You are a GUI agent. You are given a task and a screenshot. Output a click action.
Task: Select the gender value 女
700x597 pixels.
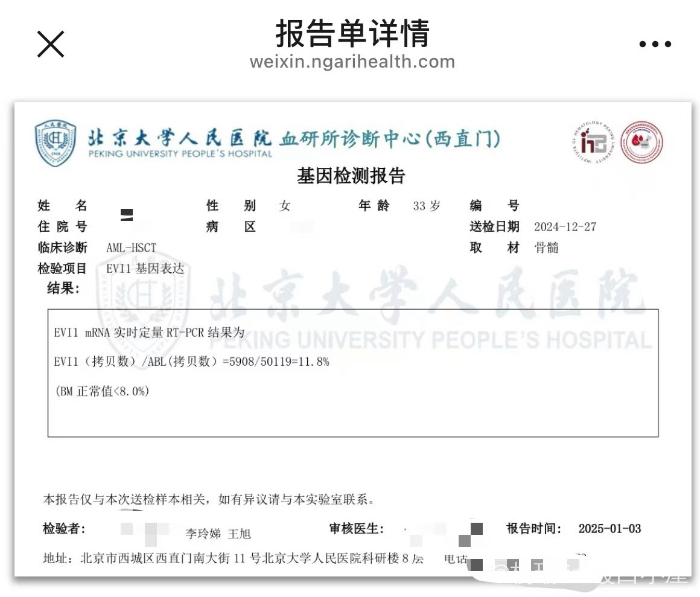[285, 206]
